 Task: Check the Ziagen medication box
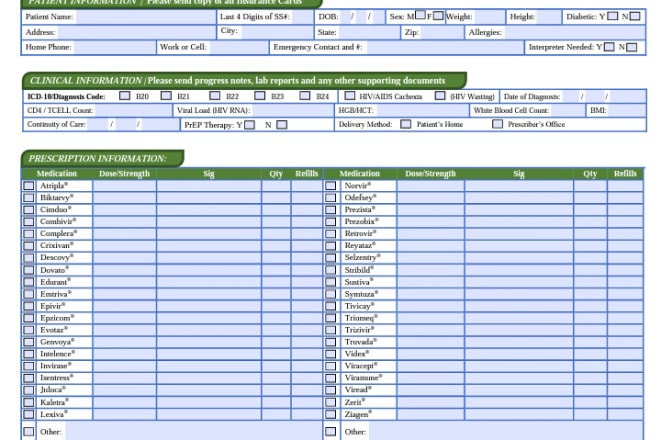[x=331, y=414]
